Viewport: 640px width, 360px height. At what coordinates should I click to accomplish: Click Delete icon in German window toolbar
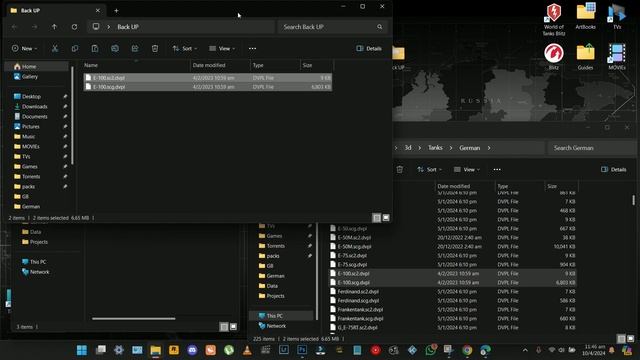click(x=400, y=169)
